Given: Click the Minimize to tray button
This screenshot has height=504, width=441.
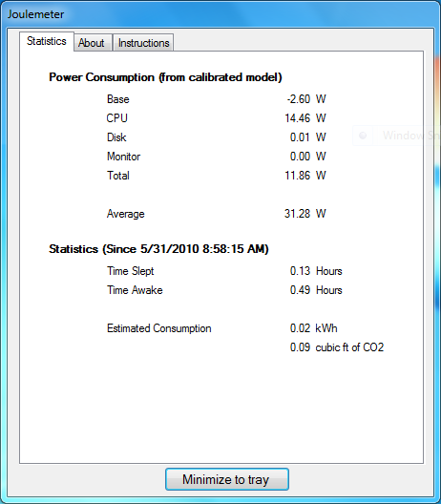Looking at the screenshot, I should [227, 479].
